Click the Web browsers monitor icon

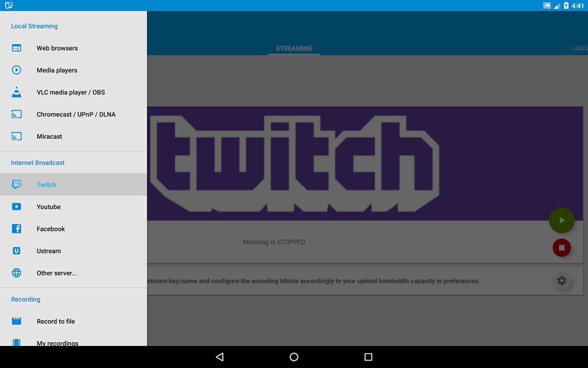pos(16,48)
